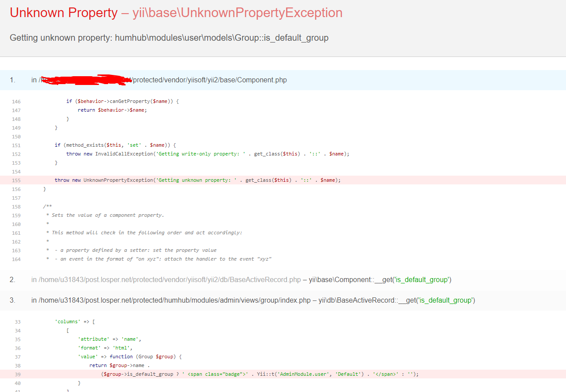Click line 147 'return $behavior->$name;'
The height and width of the screenshot is (392, 566).
pos(113,110)
